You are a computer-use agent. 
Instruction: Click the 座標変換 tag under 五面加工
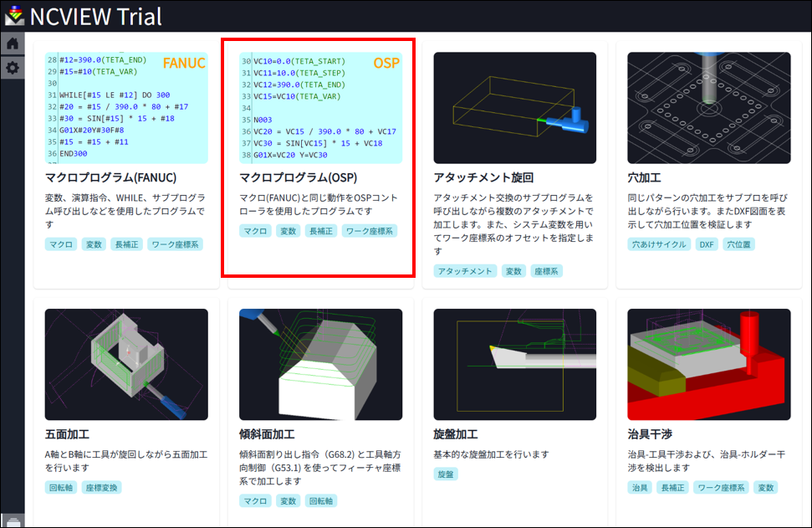click(x=102, y=488)
